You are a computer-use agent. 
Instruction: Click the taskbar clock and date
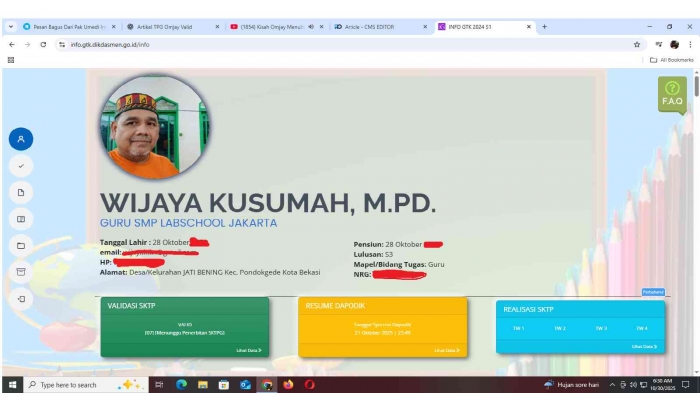pos(662,385)
